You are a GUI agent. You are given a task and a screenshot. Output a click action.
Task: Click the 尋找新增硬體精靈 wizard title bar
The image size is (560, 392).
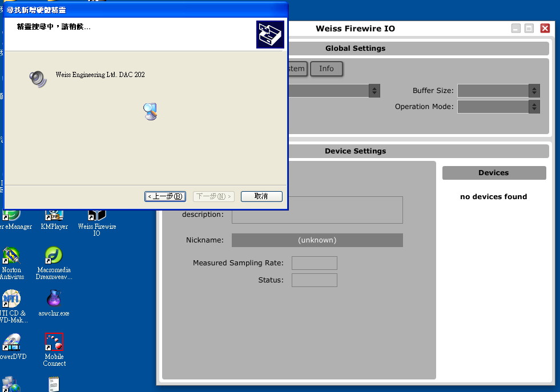coord(146,10)
